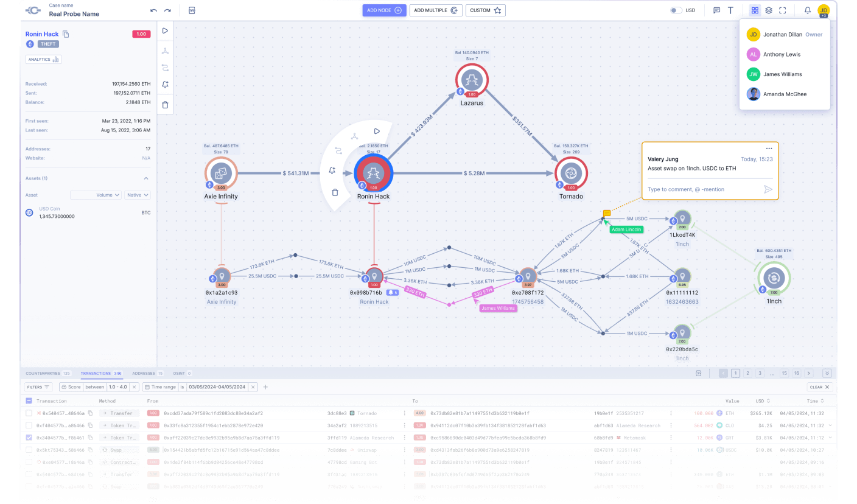
Task: Check the 0xf404577b…a86466 transaction row
Action: (29, 425)
